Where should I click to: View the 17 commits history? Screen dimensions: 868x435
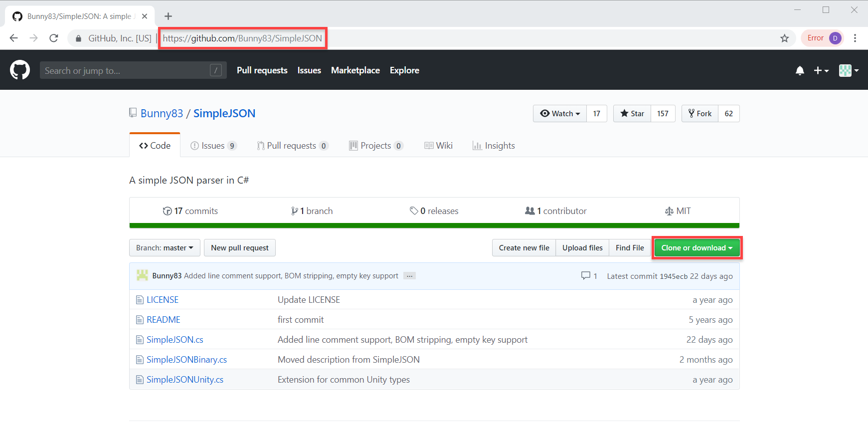tap(190, 211)
